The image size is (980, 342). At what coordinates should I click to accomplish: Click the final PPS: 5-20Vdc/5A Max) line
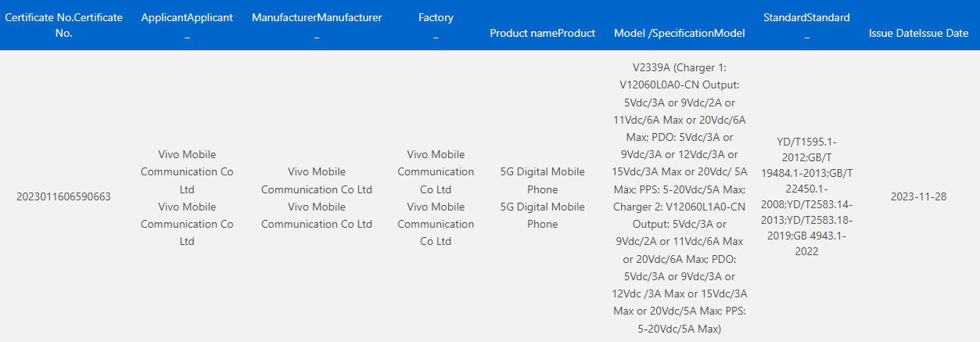point(680,330)
